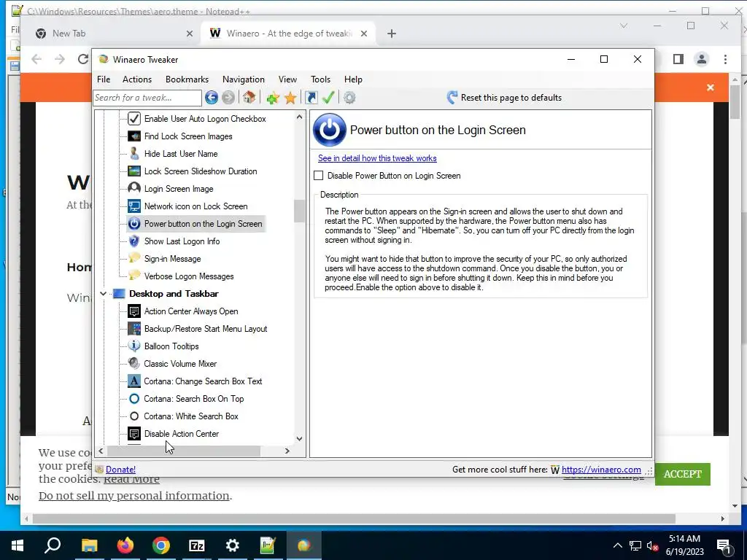Click the green ACCEPT cookies button
The width and height of the screenshot is (747, 560).
point(683,474)
